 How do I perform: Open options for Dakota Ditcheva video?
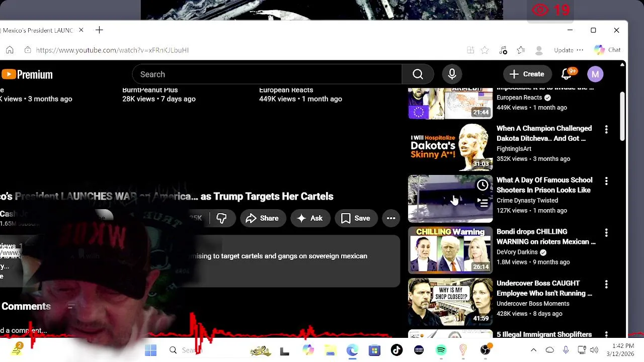[606, 129]
